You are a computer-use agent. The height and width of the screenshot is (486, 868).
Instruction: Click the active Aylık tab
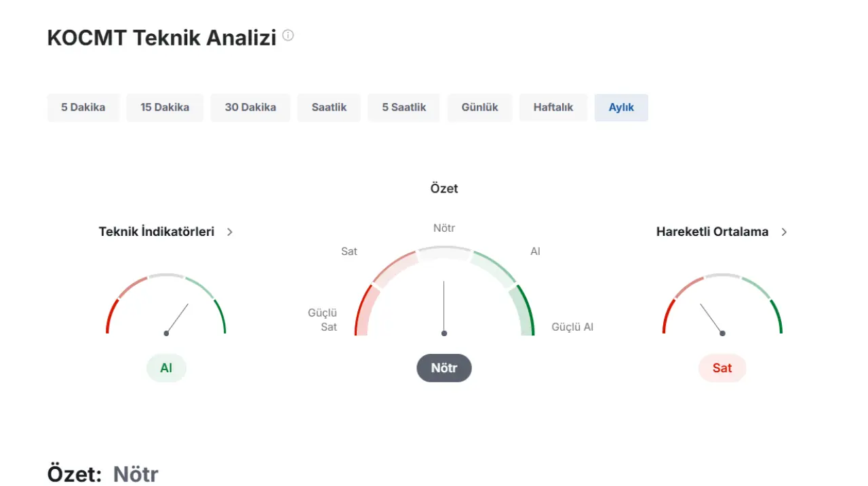(x=621, y=107)
